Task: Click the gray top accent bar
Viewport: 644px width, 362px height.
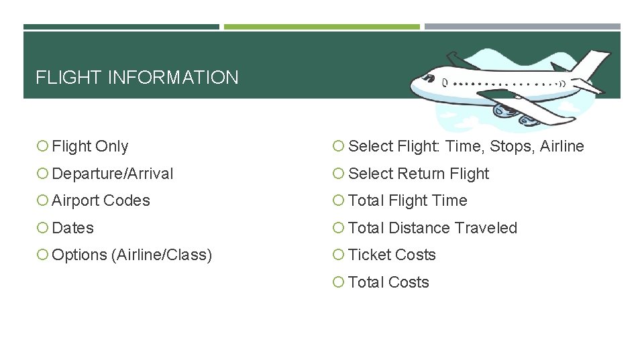Action: coord(522,27)
